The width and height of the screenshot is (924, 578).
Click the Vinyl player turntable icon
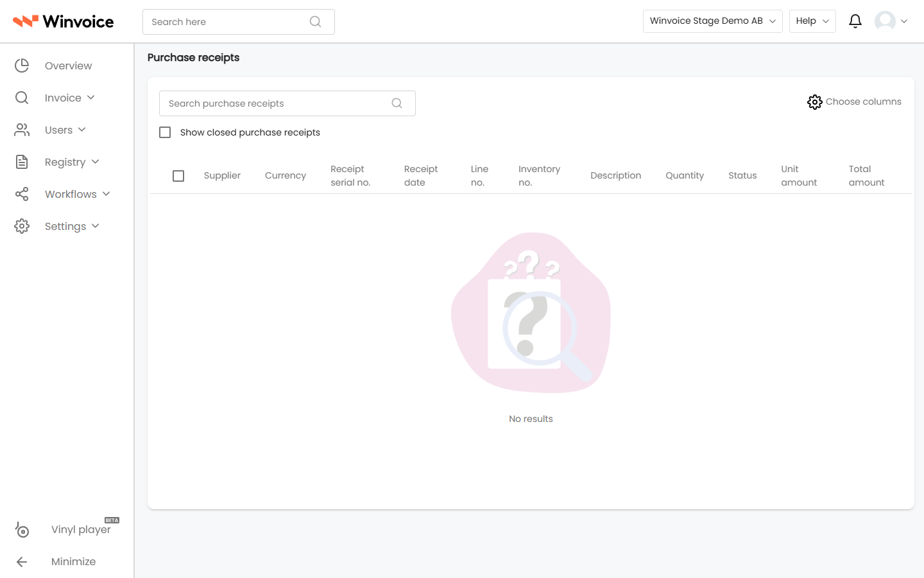pos(22,530)
